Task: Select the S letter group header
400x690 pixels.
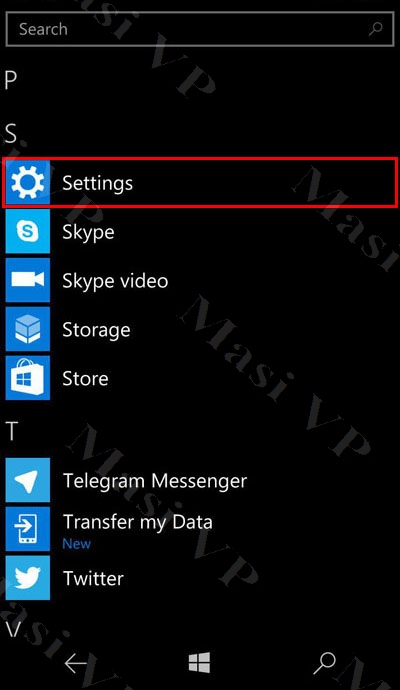Action: coord(11,133)
